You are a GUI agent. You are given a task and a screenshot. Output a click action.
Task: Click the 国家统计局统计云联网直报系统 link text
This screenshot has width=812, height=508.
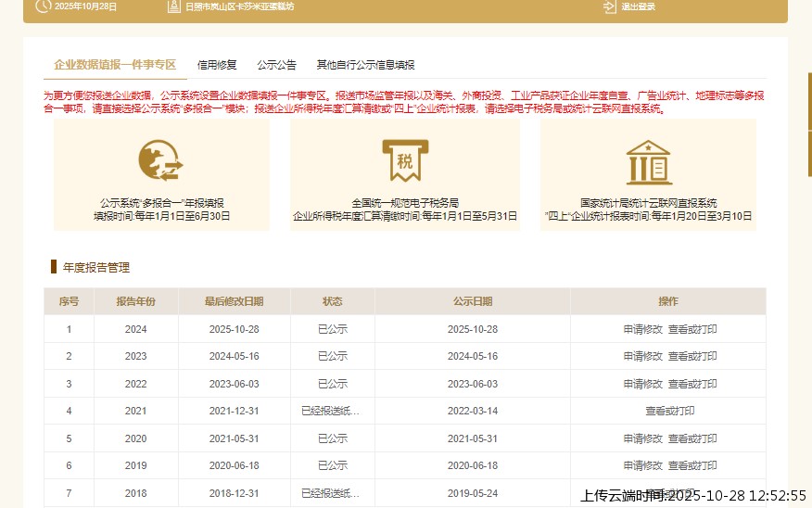pos(648,203)
